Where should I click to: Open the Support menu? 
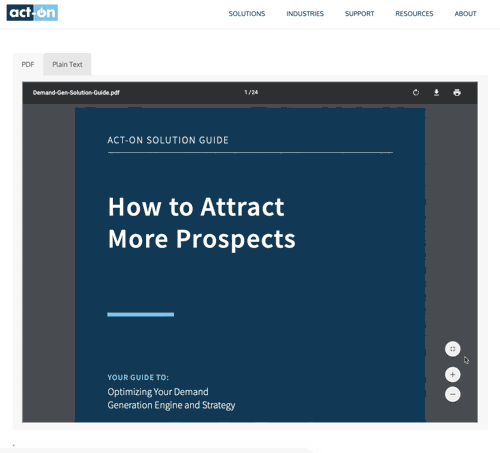coord(359,14)
